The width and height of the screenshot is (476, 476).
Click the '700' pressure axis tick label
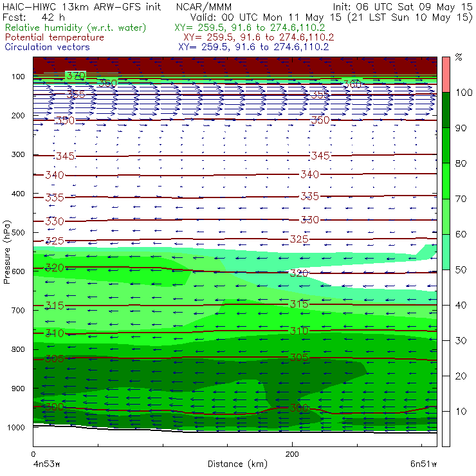[18, 310]
